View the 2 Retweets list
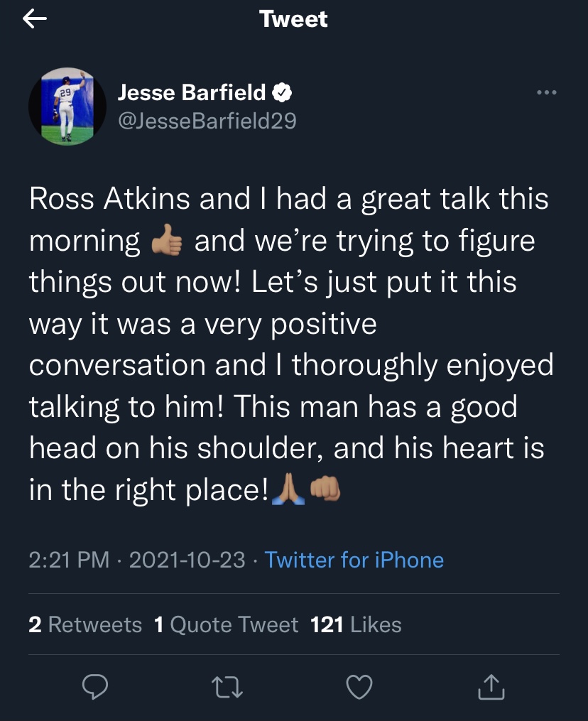 [85, 624]
